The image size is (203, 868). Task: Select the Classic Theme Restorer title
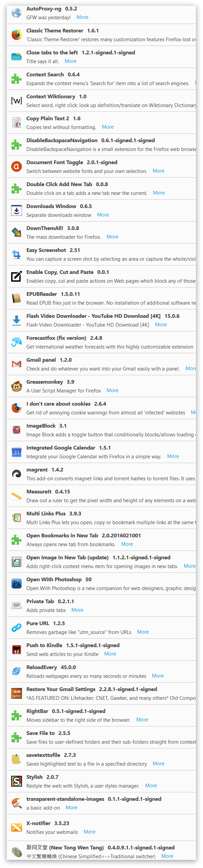55,30
